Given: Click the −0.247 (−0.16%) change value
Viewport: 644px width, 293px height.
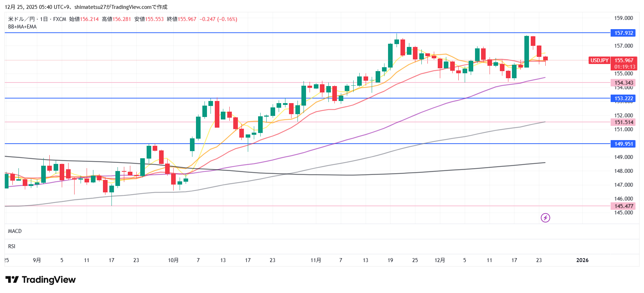Looking at the screenshot, I should pos(218,19).
